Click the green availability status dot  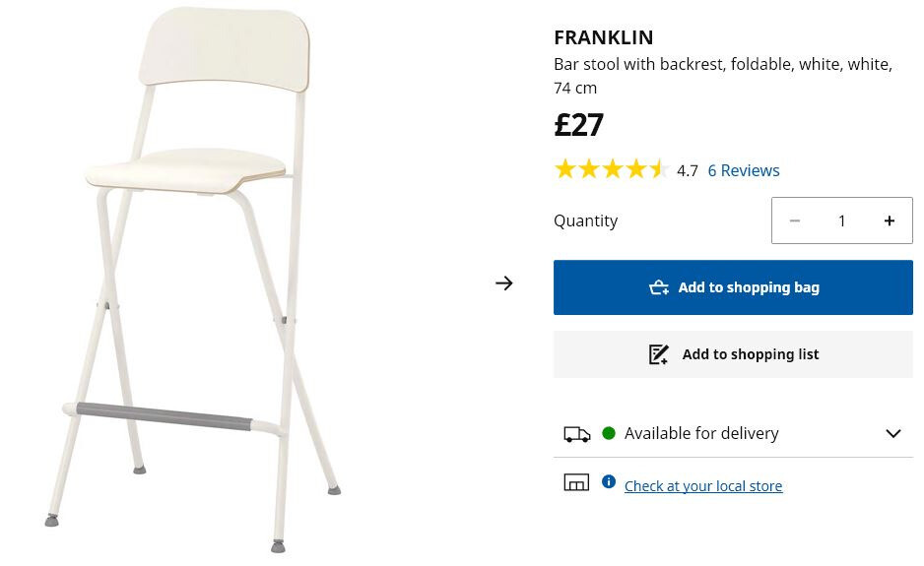click(609, 433)
